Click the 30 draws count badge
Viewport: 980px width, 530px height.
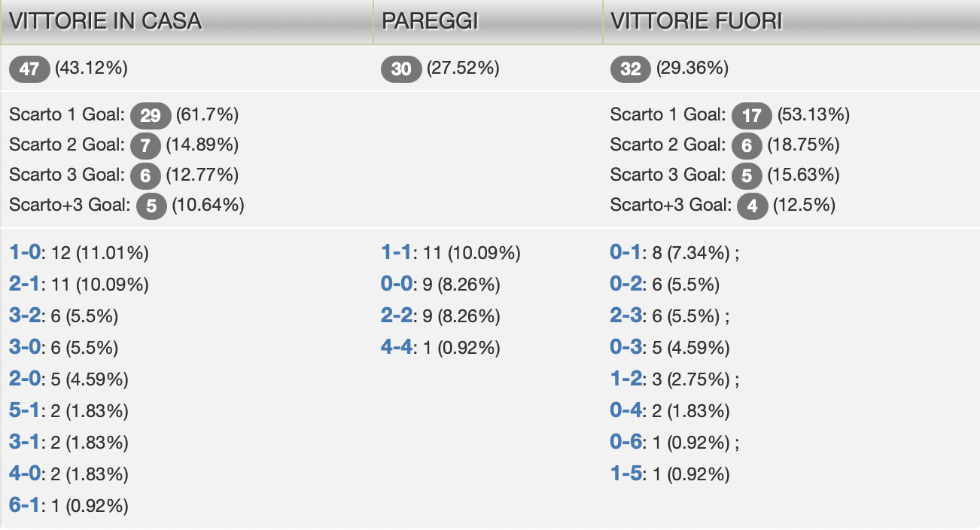pos(402,69)
